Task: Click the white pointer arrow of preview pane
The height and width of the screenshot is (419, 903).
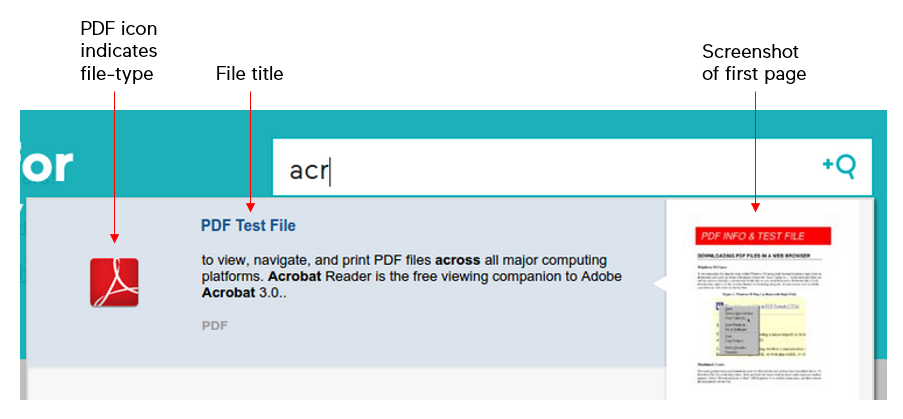Action: coord(660,283)
